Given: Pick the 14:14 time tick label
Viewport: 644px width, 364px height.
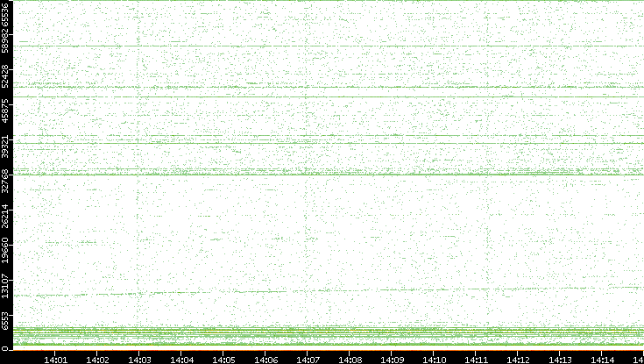Looking at the screenshot, I should [x=602, y=360].
